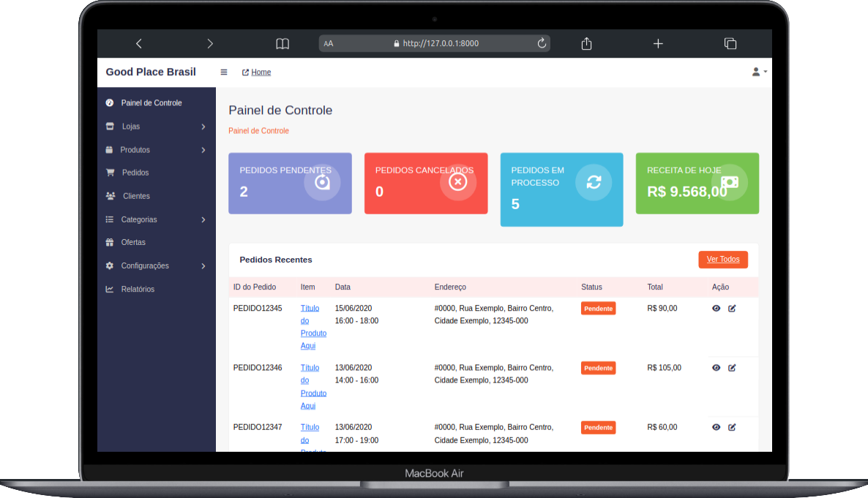This screenshot has height=498, width=868.
Task: Edit order PEDIDO12346 with pencil icon
Action: (732, 367)
